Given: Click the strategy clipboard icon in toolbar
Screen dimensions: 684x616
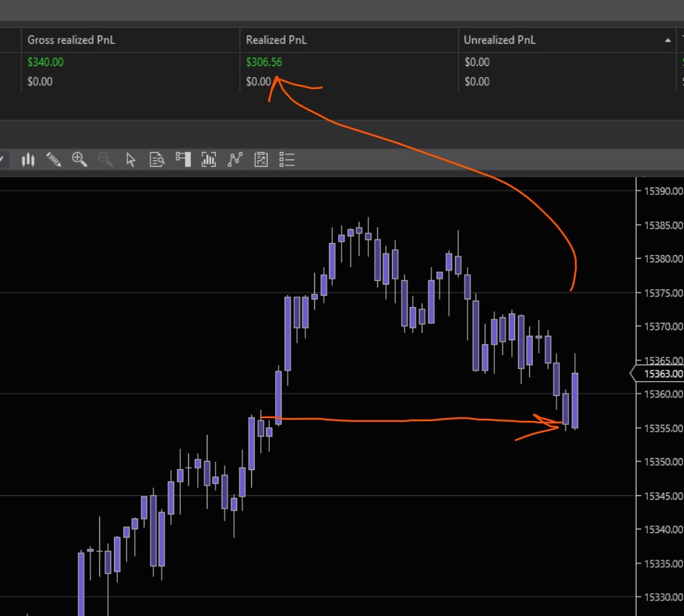Looking at the screenshot, I should tap(261, 159).
